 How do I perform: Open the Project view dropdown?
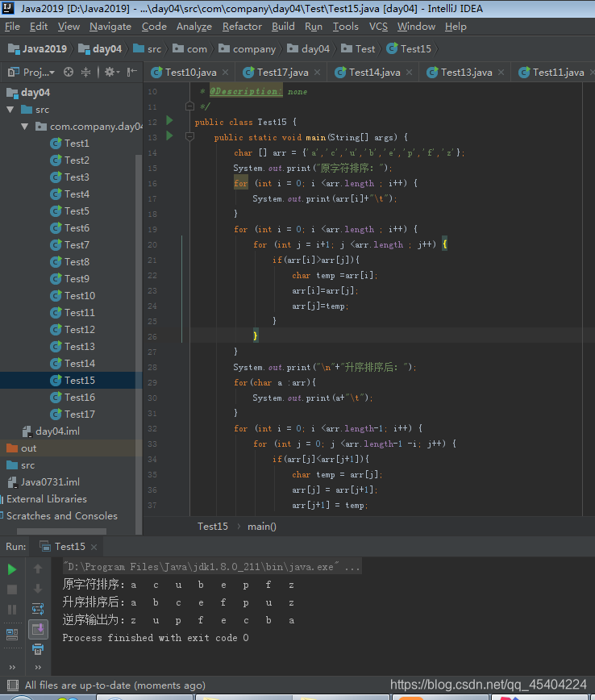(x=31, y=72)
